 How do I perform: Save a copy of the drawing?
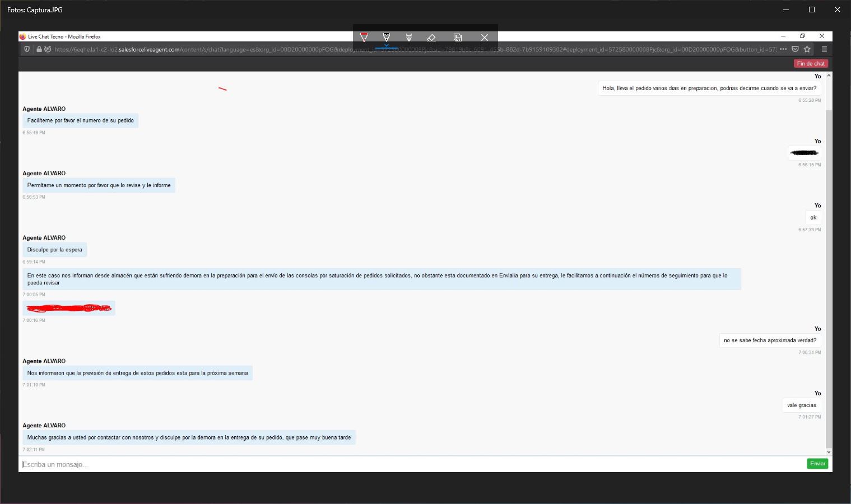coord(458,38)
